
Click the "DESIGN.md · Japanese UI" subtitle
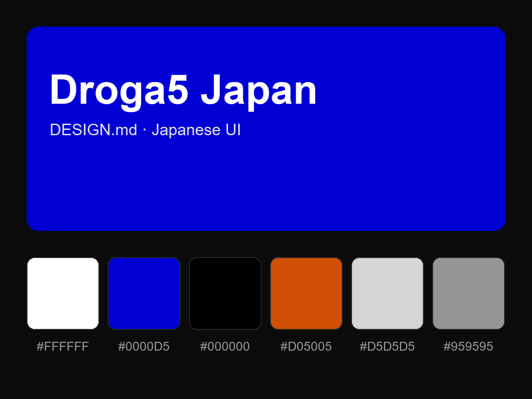point(145,130)
